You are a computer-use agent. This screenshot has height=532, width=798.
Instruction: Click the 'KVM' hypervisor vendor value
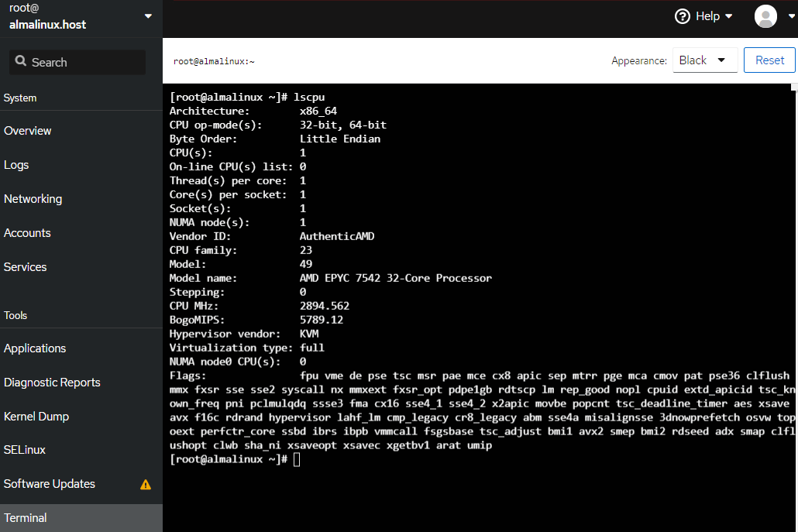pos(309,335)
